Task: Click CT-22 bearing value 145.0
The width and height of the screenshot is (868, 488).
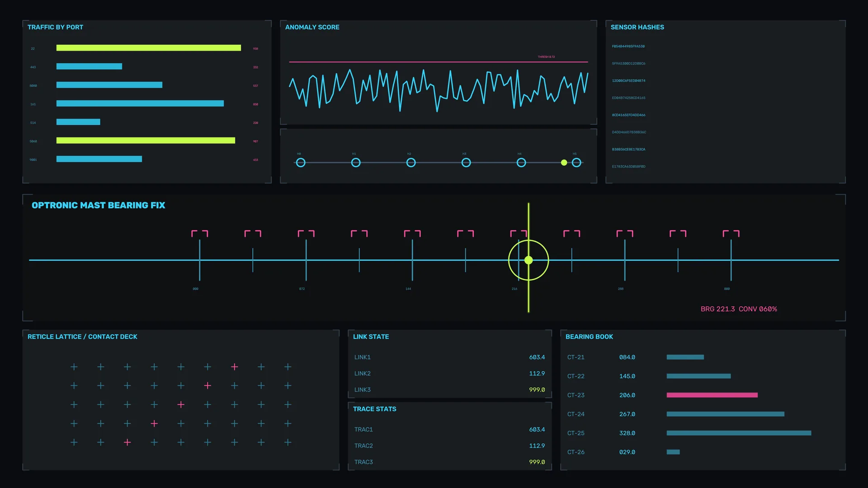Action: [627, 376]
